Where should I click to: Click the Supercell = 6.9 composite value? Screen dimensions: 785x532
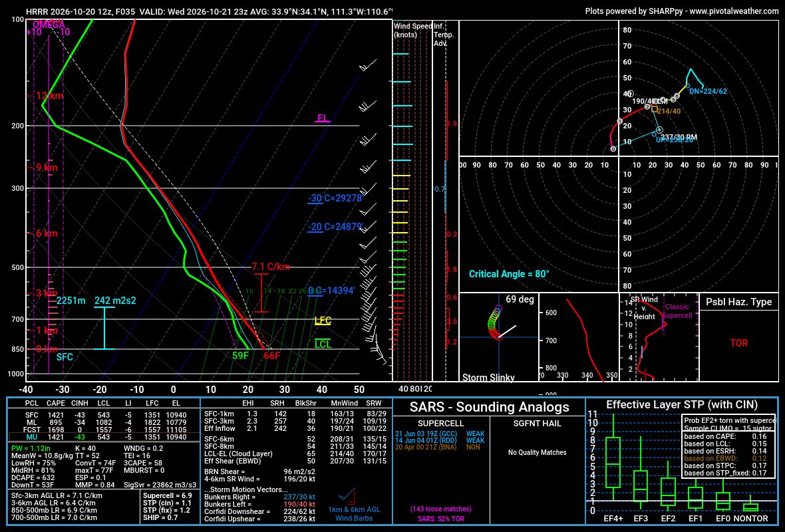click(x=167, y=495)
